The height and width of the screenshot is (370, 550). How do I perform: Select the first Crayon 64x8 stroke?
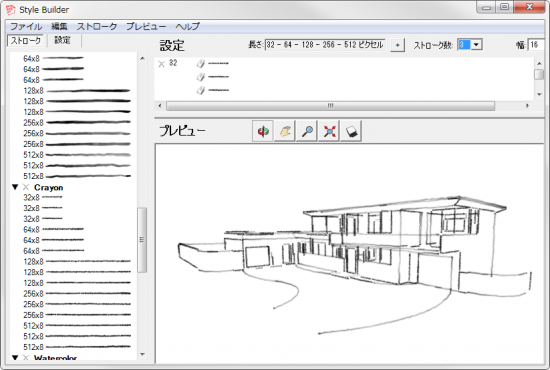54,229
